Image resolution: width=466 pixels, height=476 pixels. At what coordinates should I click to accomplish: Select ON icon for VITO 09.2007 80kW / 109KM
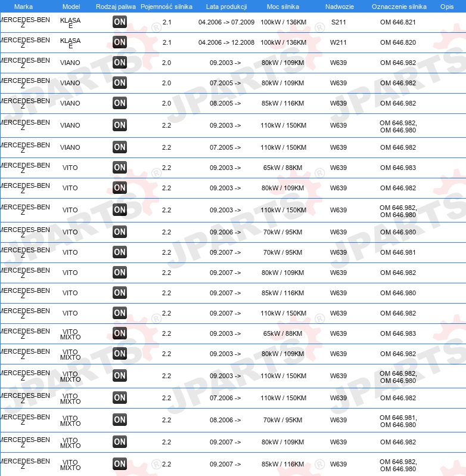coord(119,273)
